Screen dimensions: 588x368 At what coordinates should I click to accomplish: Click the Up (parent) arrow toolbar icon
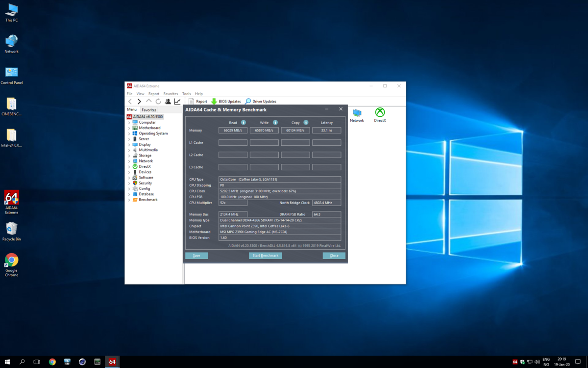[149, 101]
